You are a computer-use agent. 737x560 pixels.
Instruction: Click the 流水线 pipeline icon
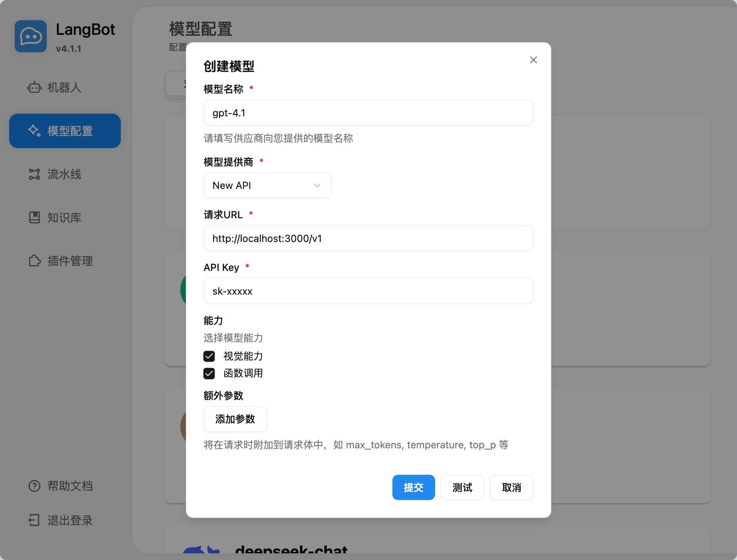point(34,174)
